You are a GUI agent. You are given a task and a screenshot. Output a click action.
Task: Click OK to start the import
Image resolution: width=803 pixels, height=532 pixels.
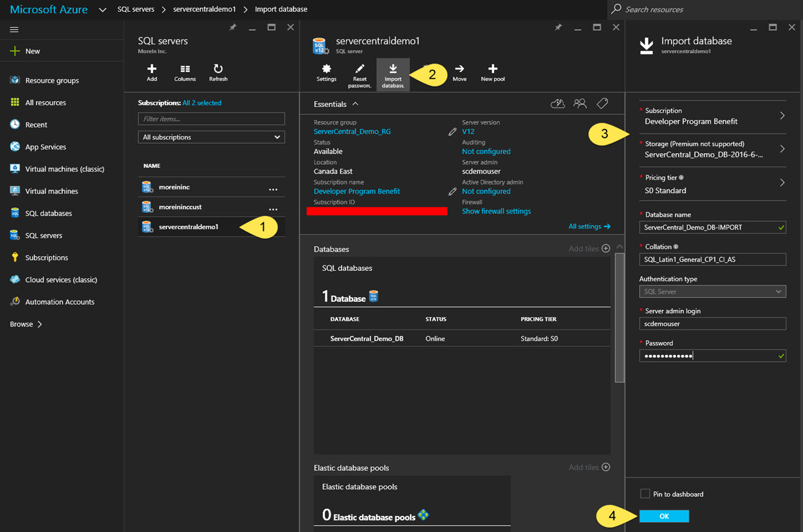pos(664,516)
